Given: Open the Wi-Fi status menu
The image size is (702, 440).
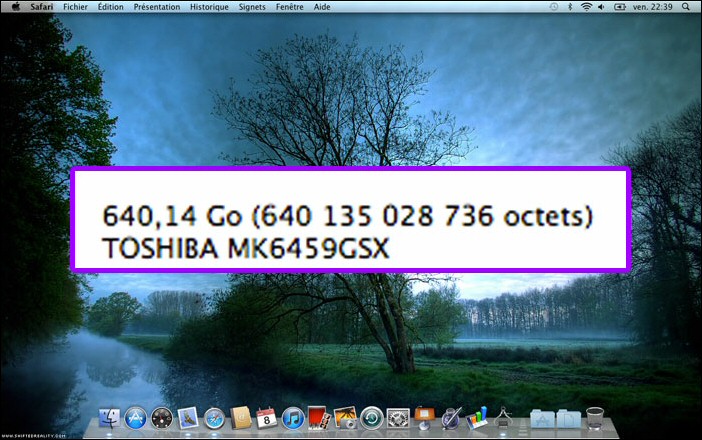Looking at the screenshot, I should tap(586, 7).
